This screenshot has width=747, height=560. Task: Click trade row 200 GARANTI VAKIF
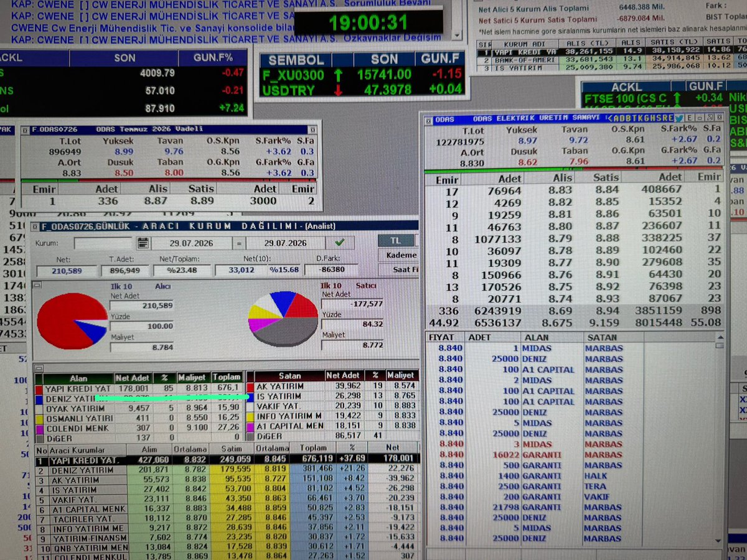[537, 497]
